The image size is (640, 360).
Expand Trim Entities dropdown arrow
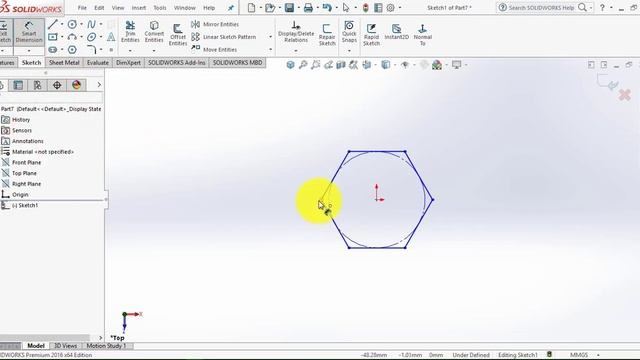tap(130, 51)
